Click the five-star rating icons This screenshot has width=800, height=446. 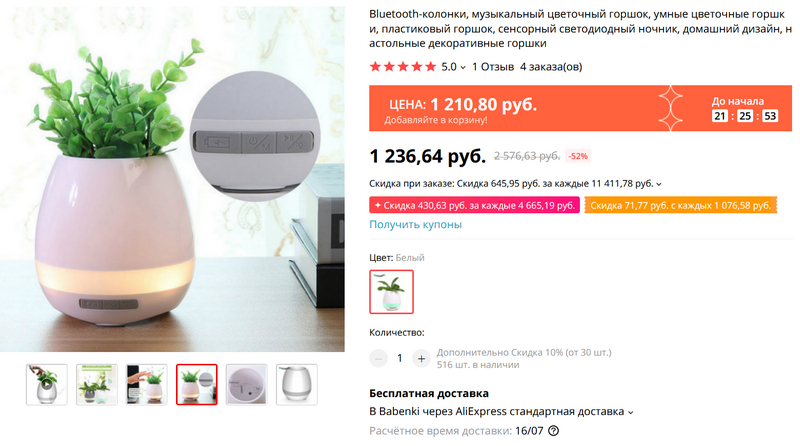click(403, 67)
